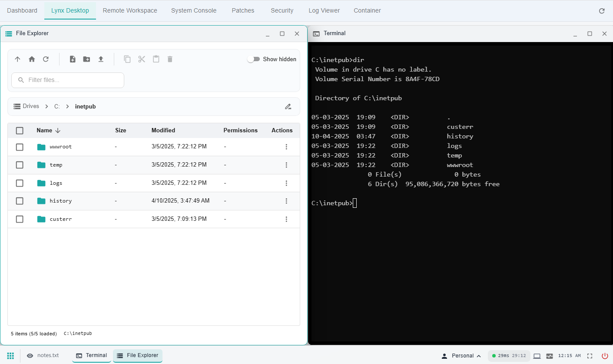Open the Remote Workspace tab

pyautogui.click(x=130, y=10)
